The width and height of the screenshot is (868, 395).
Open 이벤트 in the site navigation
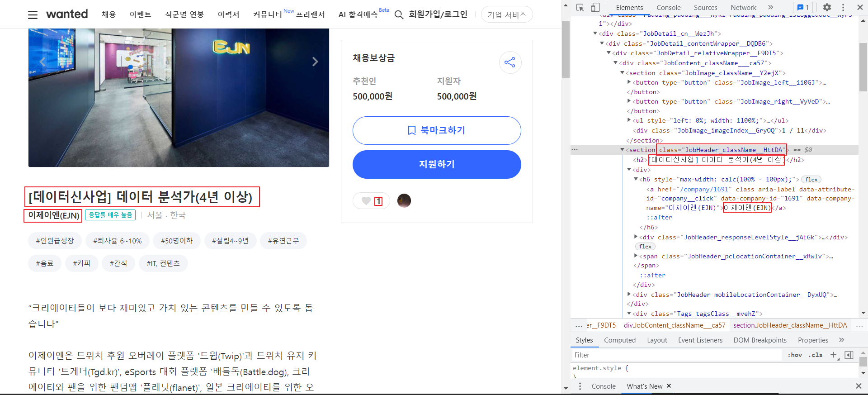point(141,14)
